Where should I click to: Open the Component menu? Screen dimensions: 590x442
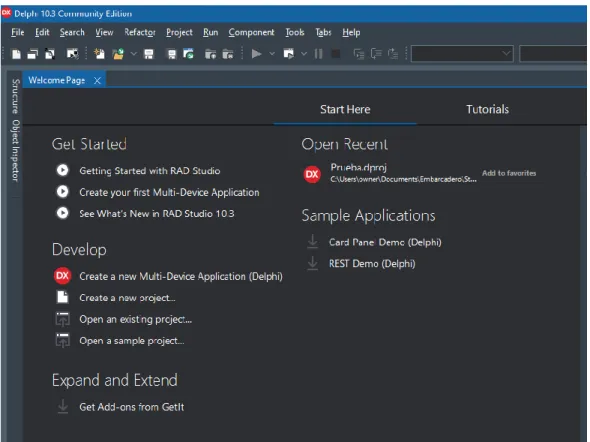(x=251, y=33)
